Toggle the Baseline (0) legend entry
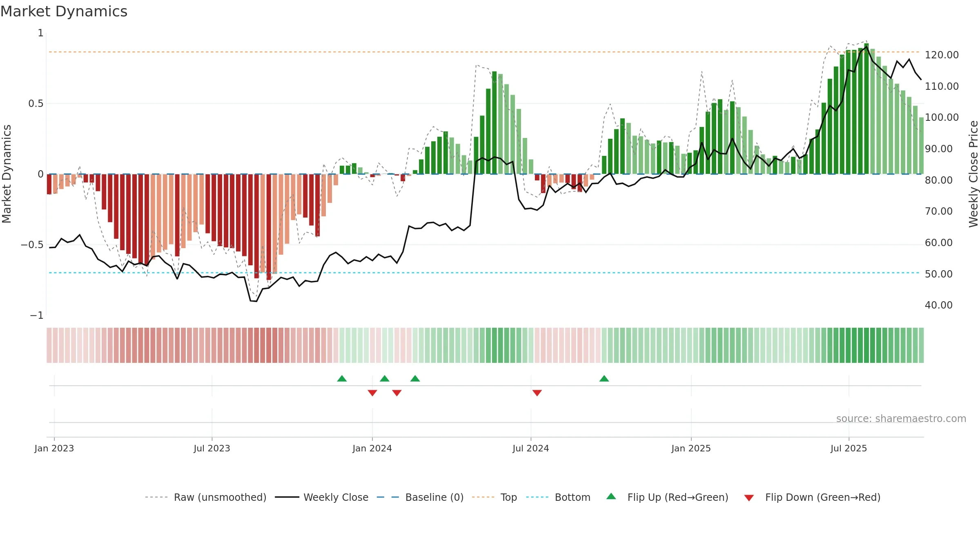The width and height of the screenshot is (980, 551). click(420, 497)
